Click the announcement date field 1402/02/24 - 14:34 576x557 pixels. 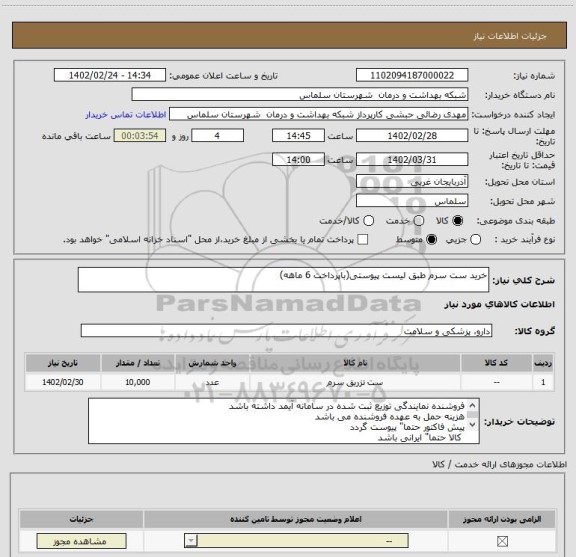(110, 75)
